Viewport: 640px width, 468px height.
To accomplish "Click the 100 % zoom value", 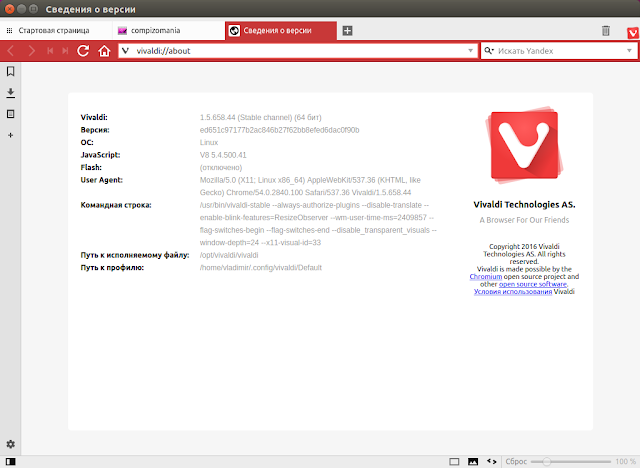I will click(625, 461).
